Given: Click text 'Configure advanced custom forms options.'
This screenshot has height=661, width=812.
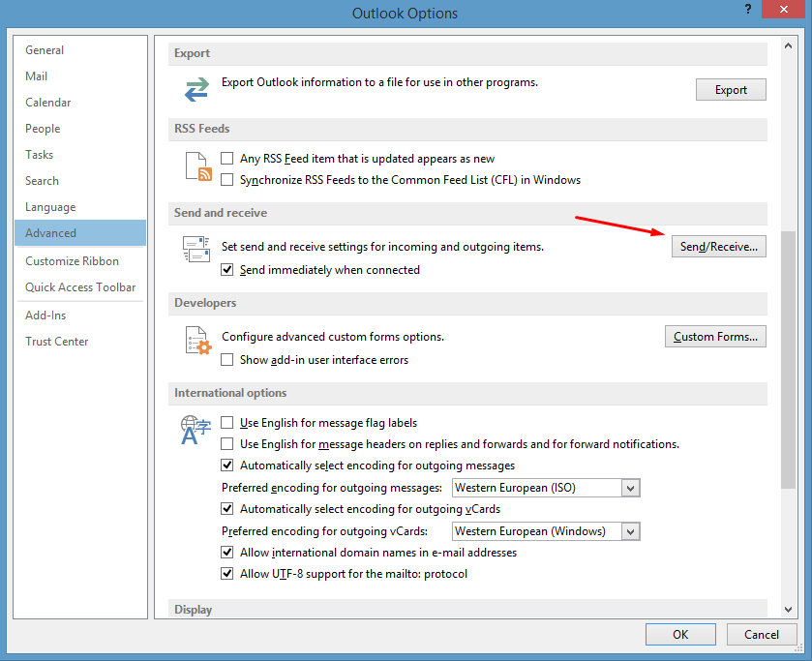Looking at the screenshot, I should click(x=333, y=337).
